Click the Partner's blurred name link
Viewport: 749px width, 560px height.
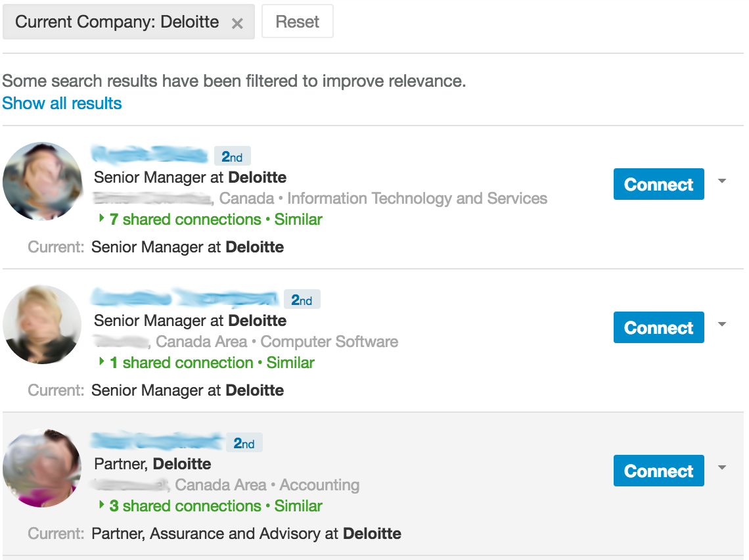(x=156, y=442)
